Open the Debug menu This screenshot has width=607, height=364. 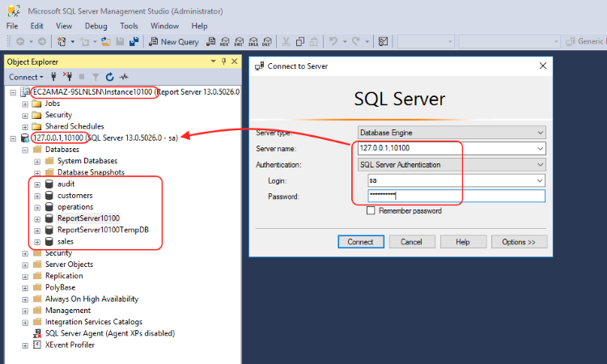coord(96,26)
